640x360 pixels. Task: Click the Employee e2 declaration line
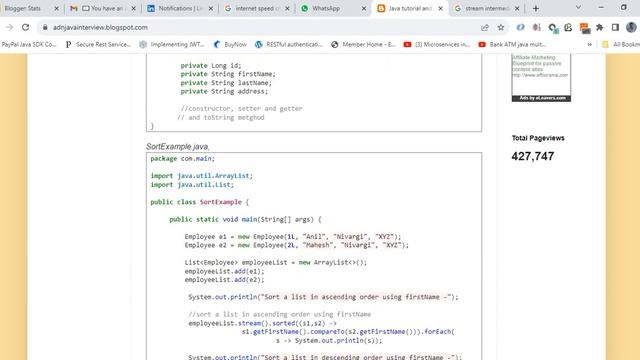click(297, 245)
